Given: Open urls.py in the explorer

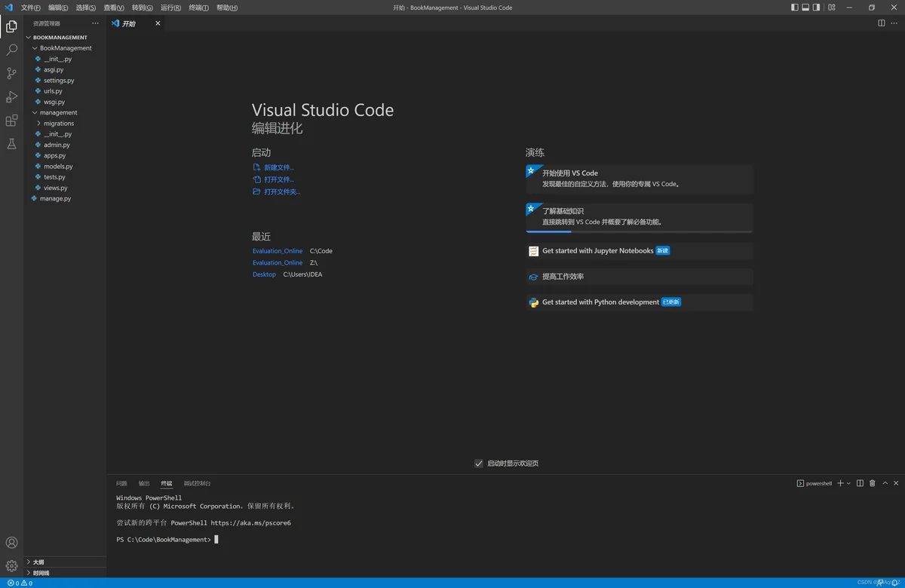Looking at the screenshot, I should (53, 91).
